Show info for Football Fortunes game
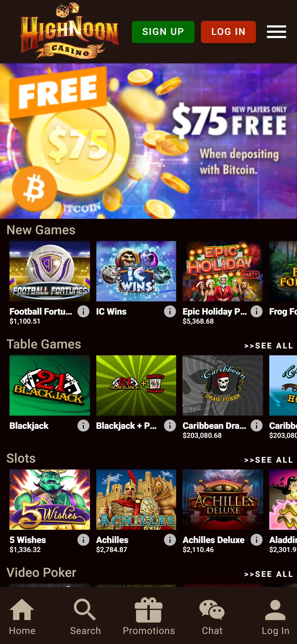 83,311
